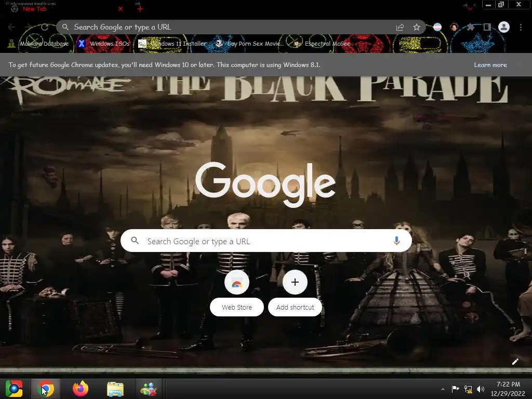532x399 pixels.
Task: Open Chrome three-dot menu
Action: [x=521, y=27]
